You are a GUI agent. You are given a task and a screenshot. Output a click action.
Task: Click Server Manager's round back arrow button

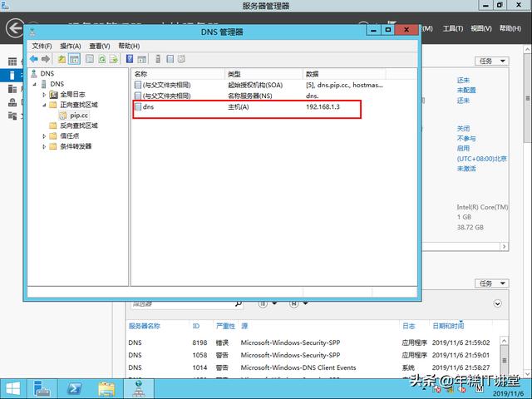pyautogui.click(x=16, y=27)
